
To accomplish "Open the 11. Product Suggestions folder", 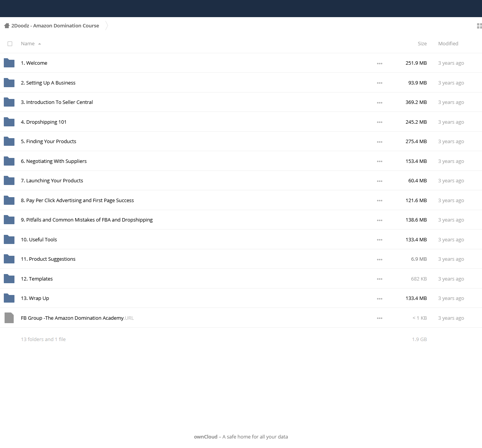I will point(48,259).
